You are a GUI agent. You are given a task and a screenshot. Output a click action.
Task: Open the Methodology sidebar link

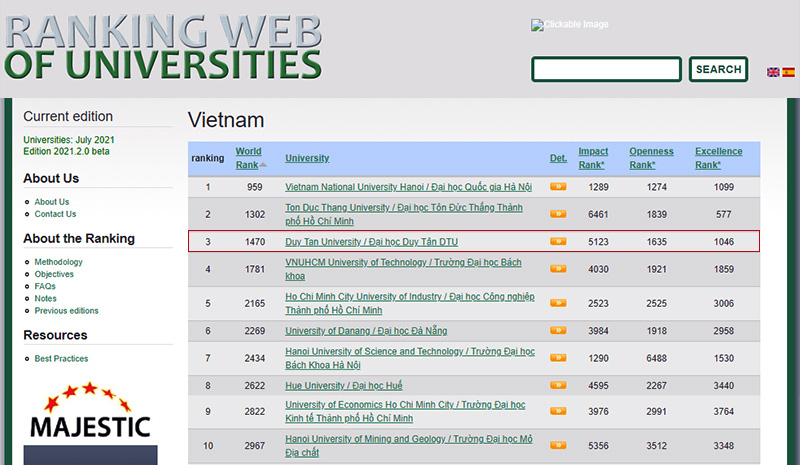pyautogui.click(x=59, y=262)
